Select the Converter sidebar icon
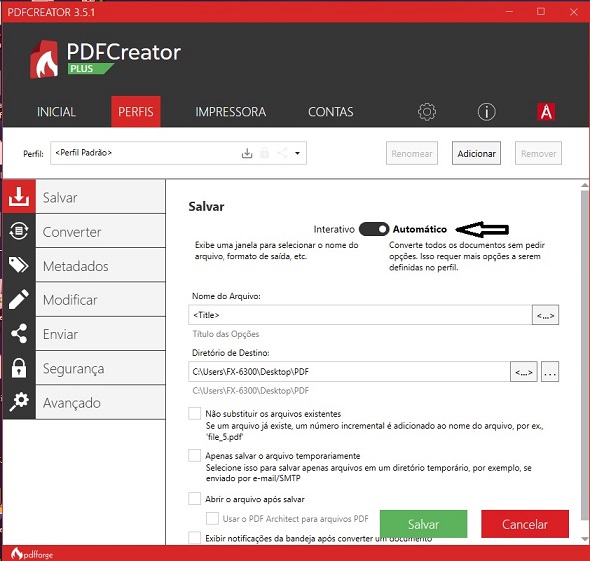The width and height of the screenshot is (590, 561). click(19, 231)
